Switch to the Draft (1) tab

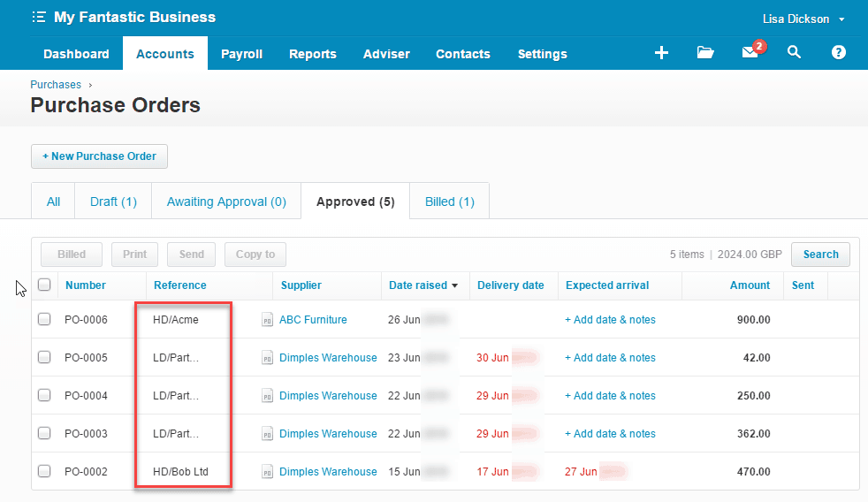pos(113,202)
